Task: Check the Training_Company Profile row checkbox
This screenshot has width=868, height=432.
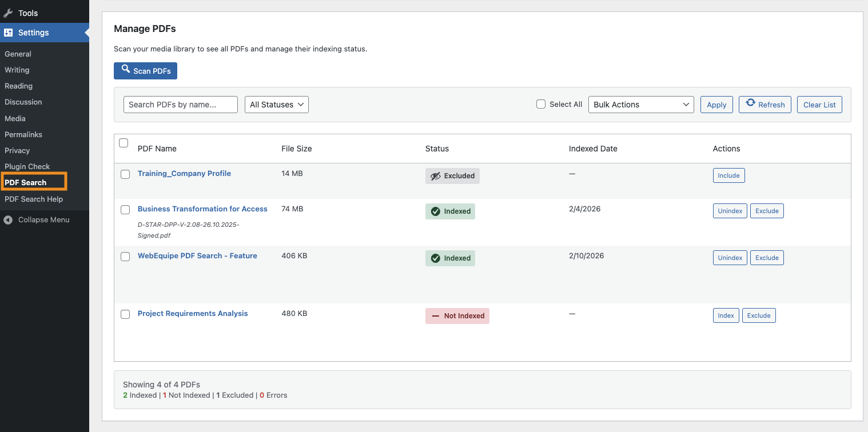Action: coord(125,174)
